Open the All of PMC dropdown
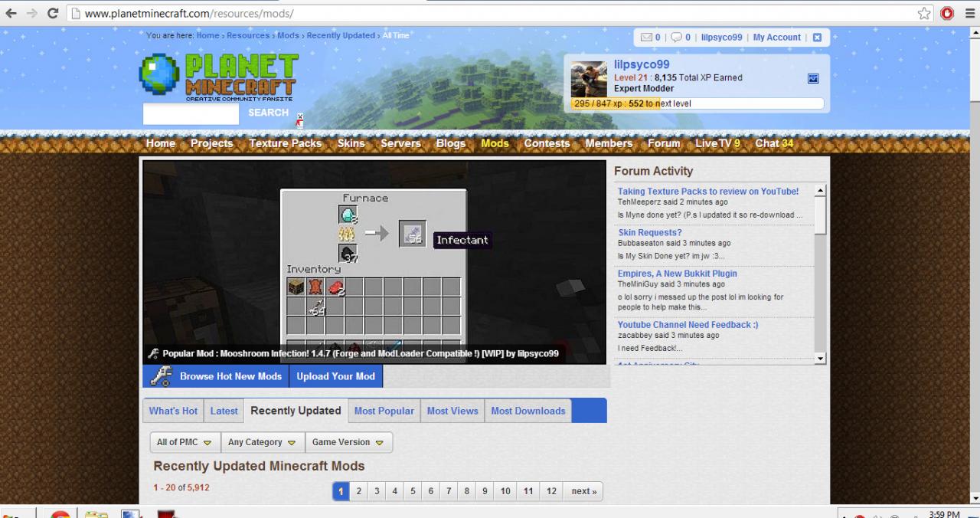The image size is (980, 518). pos(184,442)
